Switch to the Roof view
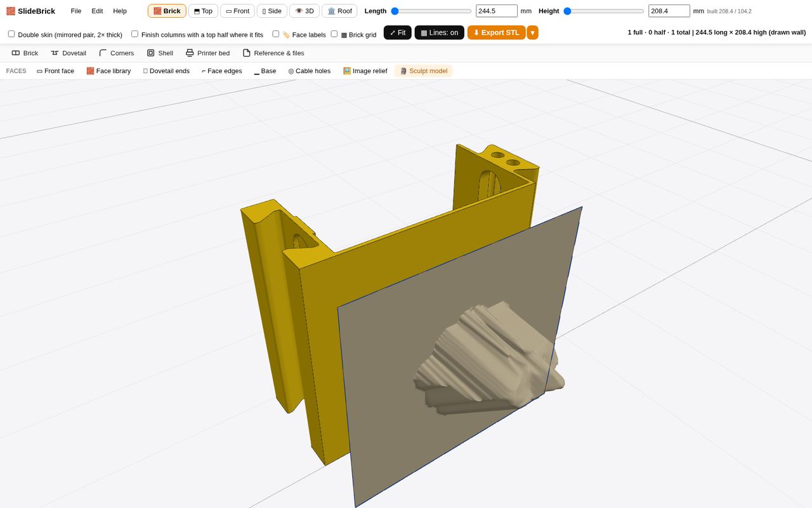This screenshot has width=812, height=508. tap(339, 11)
